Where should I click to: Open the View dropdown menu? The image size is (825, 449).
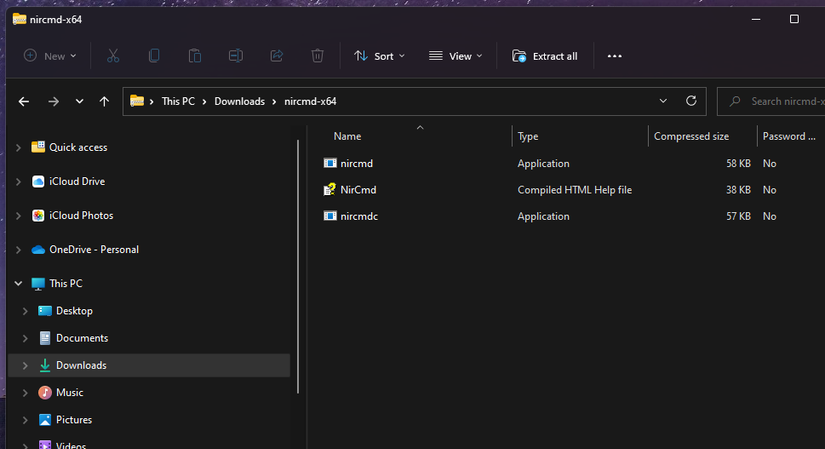(455, 56)
